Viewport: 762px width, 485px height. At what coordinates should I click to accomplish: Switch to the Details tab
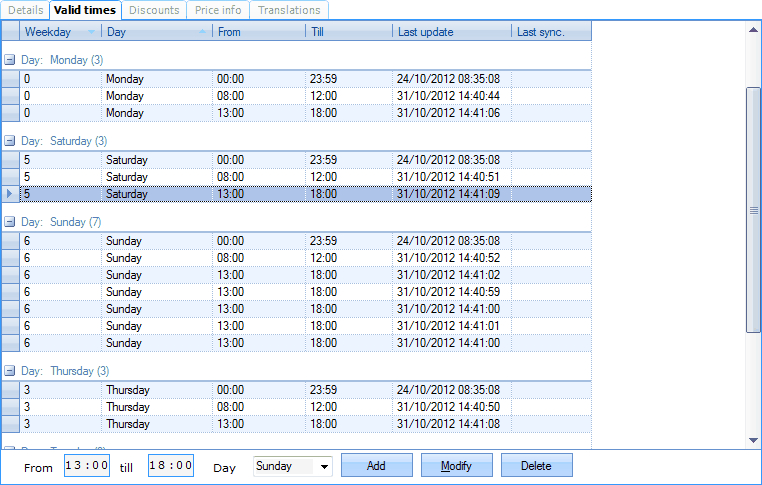click(25, 10)
